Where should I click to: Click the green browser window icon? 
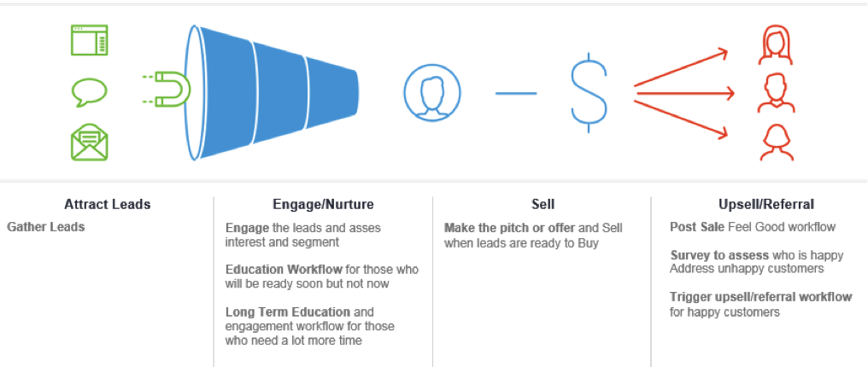tap(90, 41)
